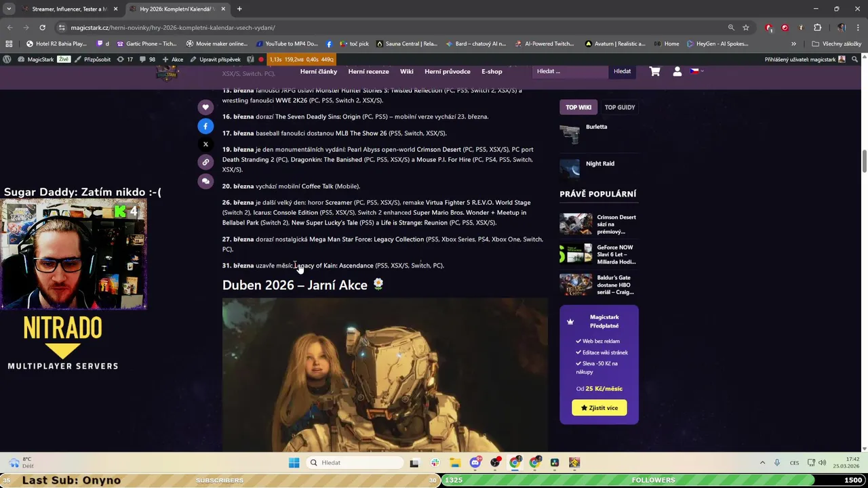This screenshot has height=488, width=868.
Task: Open Gartic Phone bookmark
Action: (x=146, y=43)
